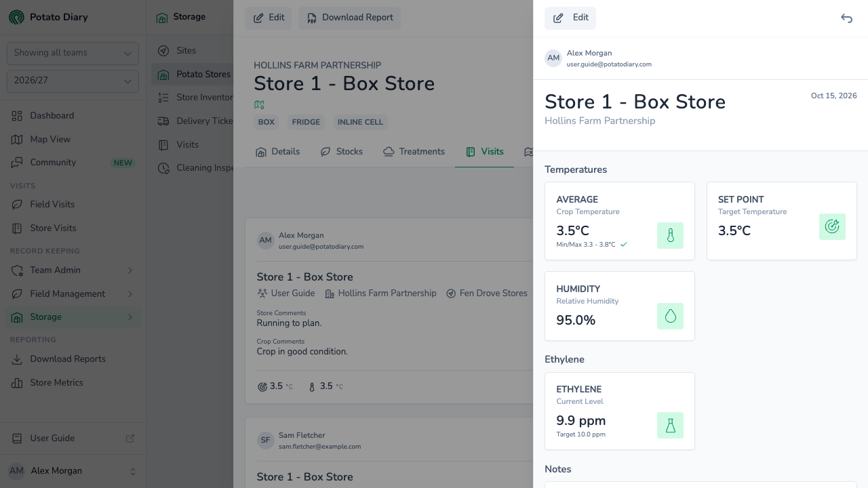Image resolution: width=868 pixels, height=488 pixels.
Task: Expand the Team Admin menu
Action: pos(73,270)
